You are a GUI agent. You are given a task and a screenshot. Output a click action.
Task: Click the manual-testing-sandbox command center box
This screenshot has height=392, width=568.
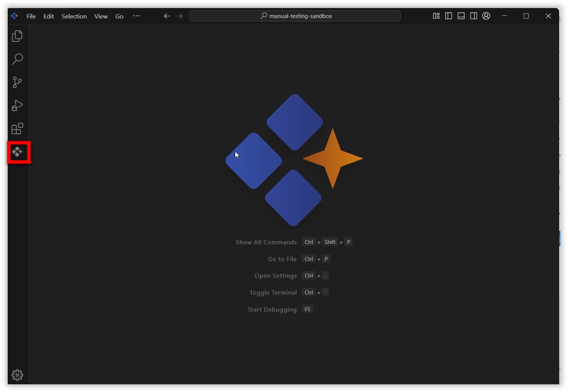pos(295,16)
